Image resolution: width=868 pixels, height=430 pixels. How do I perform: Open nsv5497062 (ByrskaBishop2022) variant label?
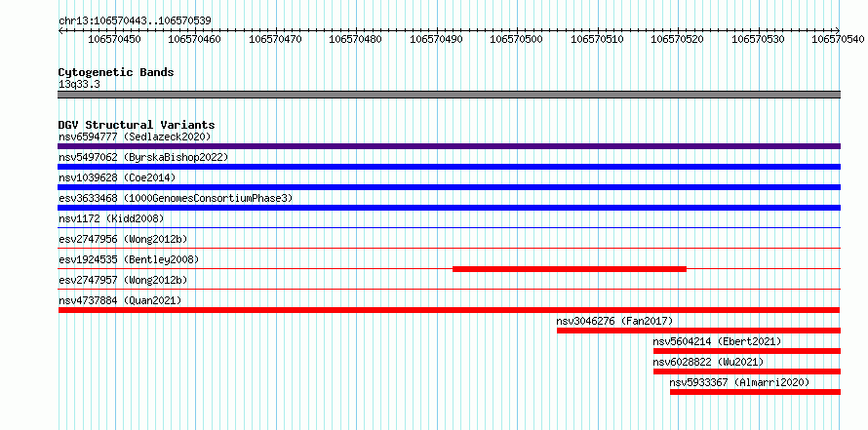pyautogui.click(x=143, y=157)
